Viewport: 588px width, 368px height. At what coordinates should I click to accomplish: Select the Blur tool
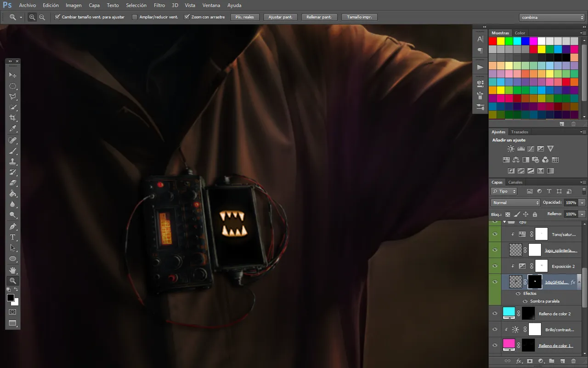point(13,205)
